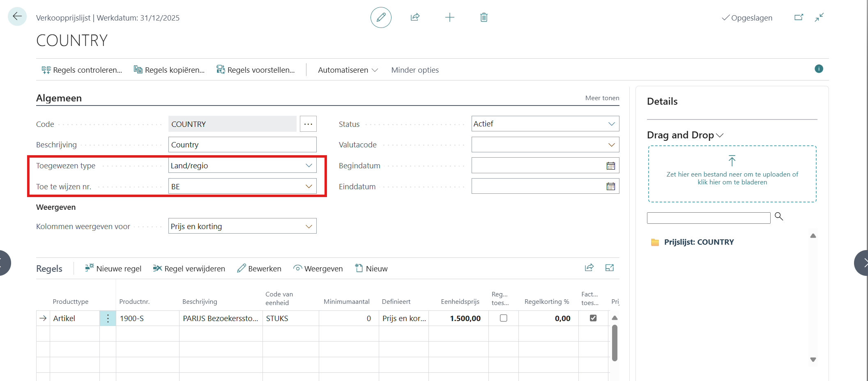Click Nieuwe regel button

pos(113,269)
